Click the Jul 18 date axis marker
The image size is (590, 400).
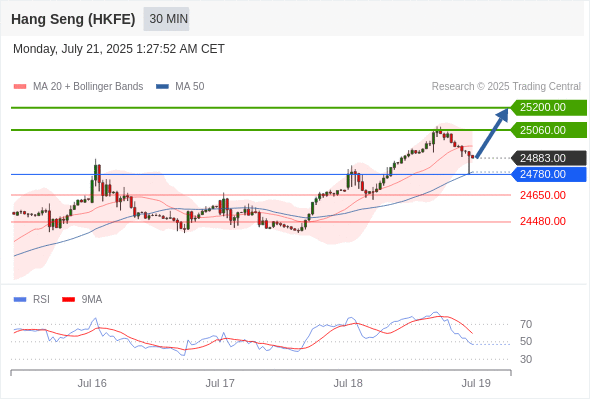pos(348,383)
